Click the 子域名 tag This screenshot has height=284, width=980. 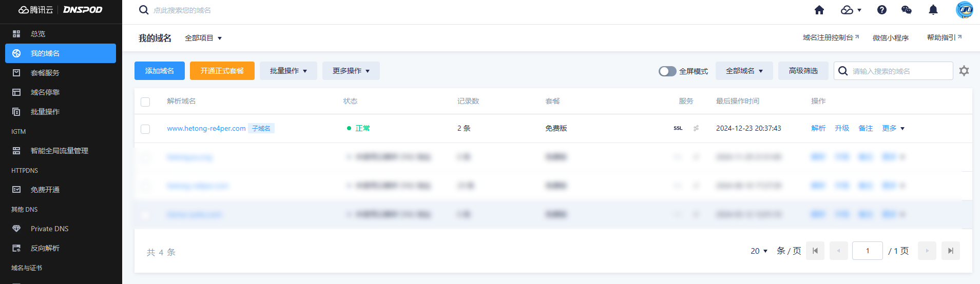[261, 128]
